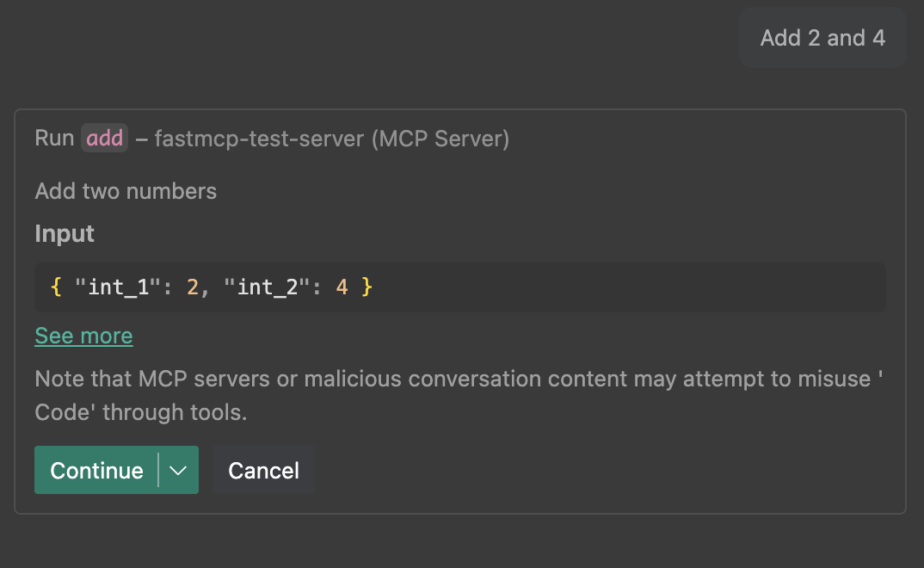This screenshot has height=568, width=924.
Task: Select the 'Add 2 and 4' message bubble
Action: 822,38
